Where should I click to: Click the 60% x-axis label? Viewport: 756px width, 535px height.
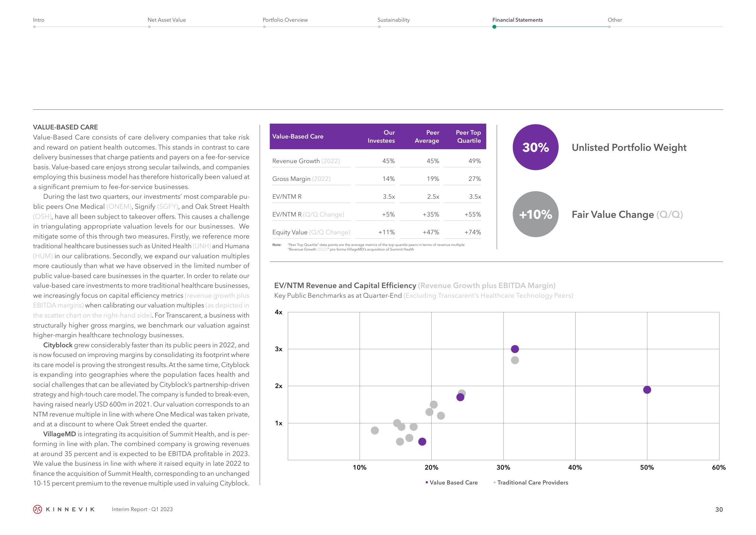point(719,467)
